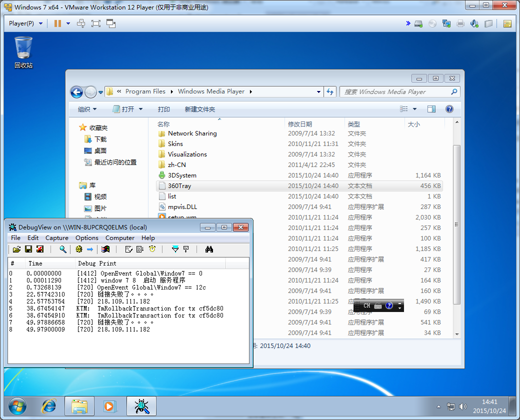The image size is (520, 420).
Task: Toggle the preview pane button in Explorer
Action: pos(431,109)
